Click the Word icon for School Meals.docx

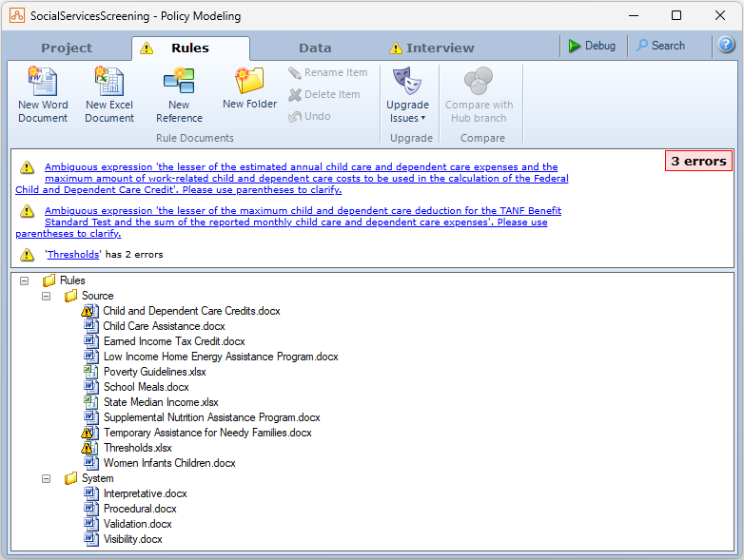[91, 386]
